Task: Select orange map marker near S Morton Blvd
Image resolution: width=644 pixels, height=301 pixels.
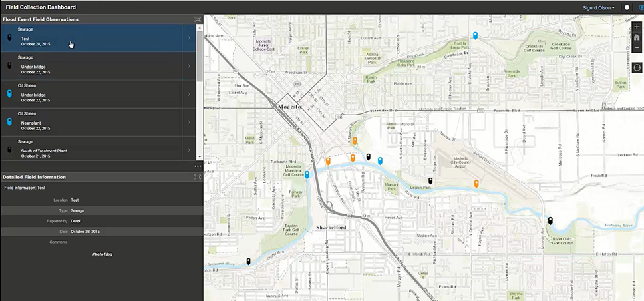Action: (x=355, y=141)
